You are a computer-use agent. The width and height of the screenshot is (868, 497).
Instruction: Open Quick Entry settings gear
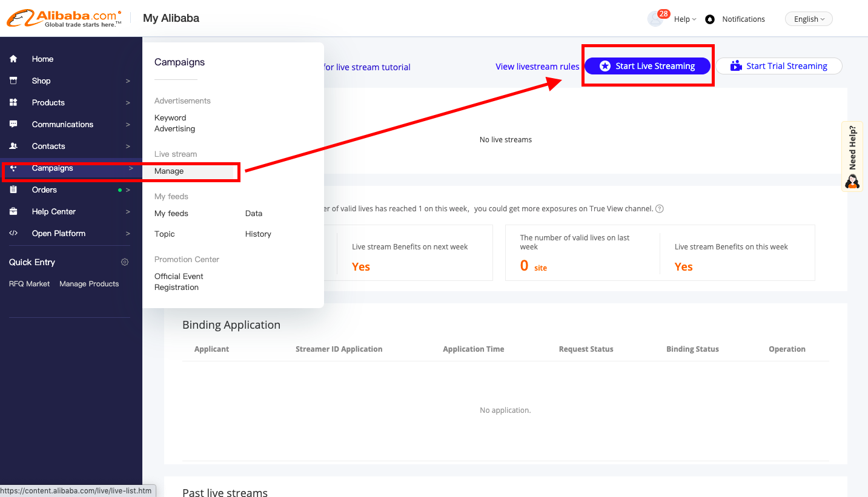click(x=125, y=262)
